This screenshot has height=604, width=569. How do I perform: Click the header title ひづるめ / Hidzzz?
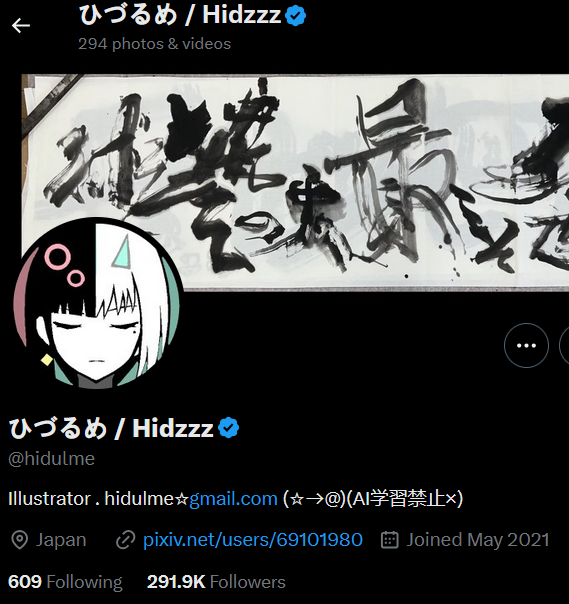click(x=180, y=15)
